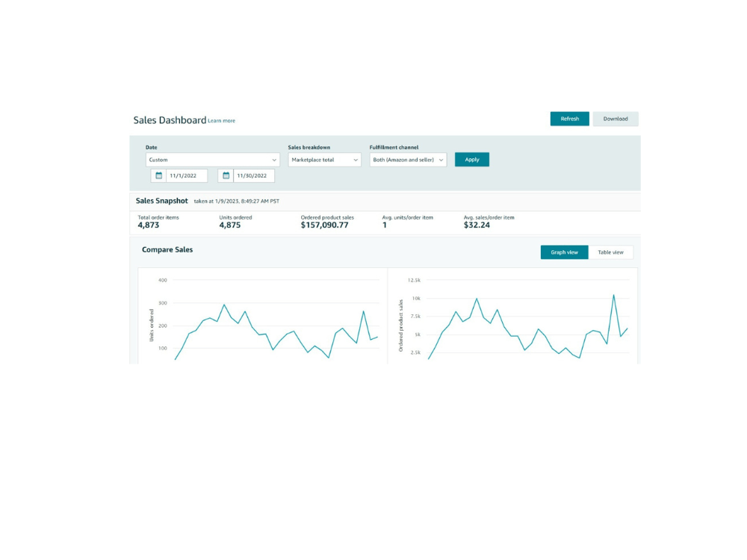Click the Apply button

point(471,160)
